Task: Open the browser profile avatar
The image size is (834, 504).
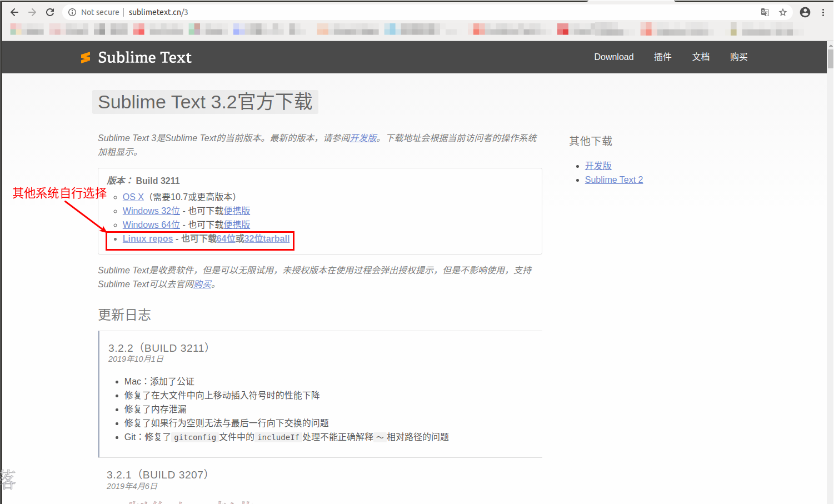Action: tap(805, 12)
